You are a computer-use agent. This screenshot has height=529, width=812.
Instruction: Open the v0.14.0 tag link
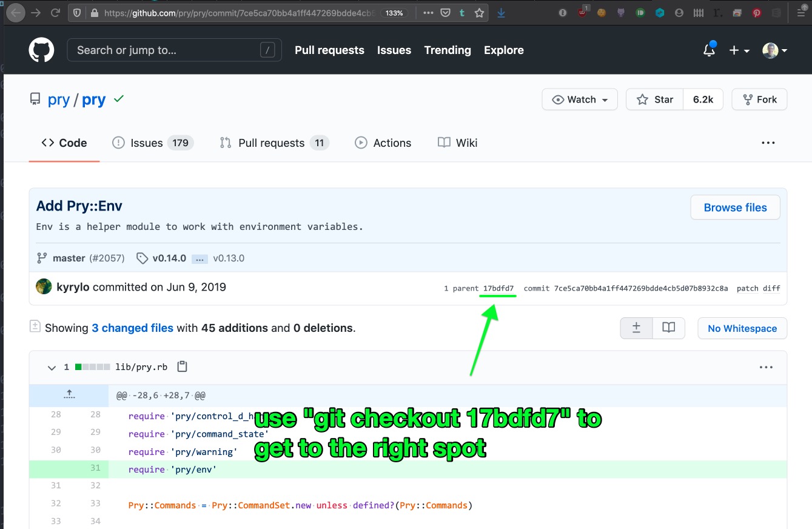(169, 258)
